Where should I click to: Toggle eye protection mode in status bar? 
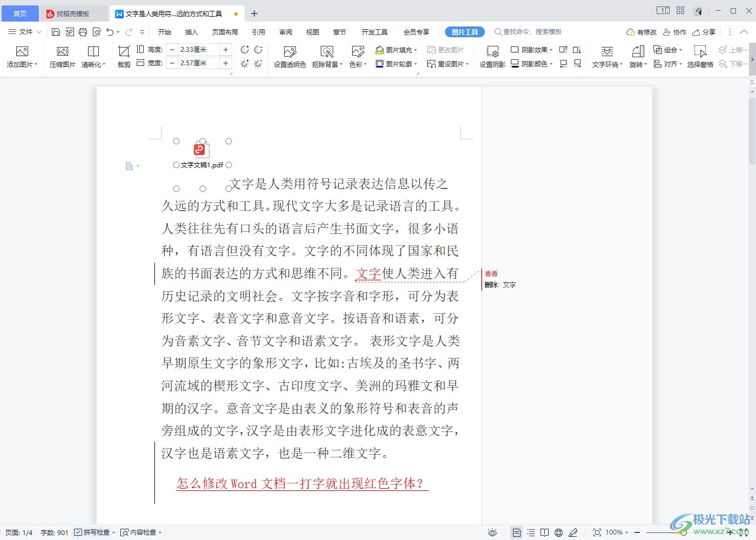pyautogui.click(x=492, y=532)
